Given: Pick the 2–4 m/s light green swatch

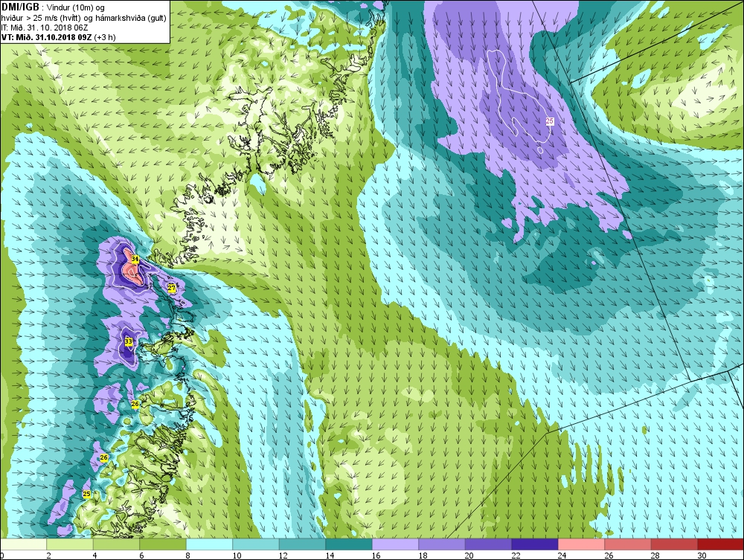Looking at the screenshot, I should pos(70,544).
